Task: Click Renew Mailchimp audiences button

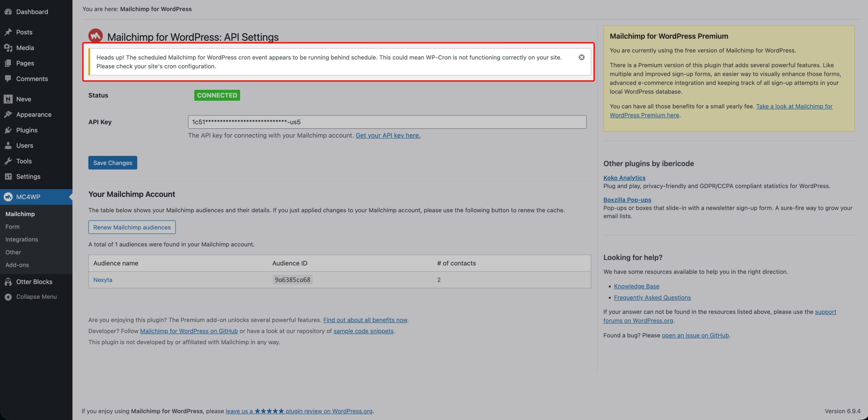Action: pyautogui.click(x=132, y=227)
